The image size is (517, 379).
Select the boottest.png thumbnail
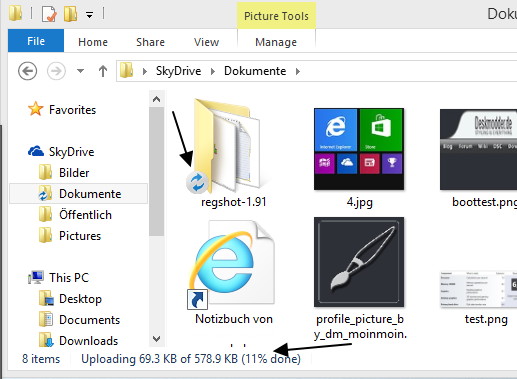(479, 149)
